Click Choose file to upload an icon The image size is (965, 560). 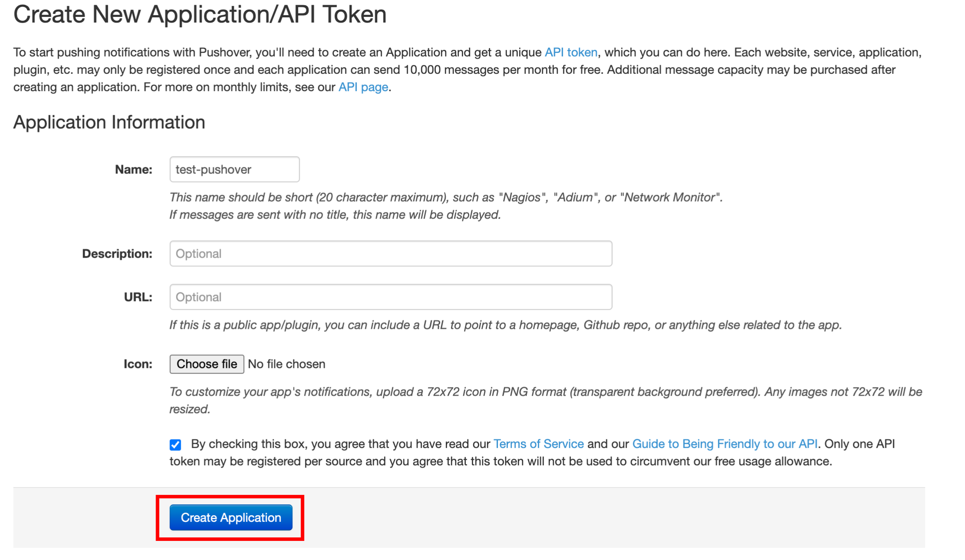pyautogui.click(x=206, y=364)
